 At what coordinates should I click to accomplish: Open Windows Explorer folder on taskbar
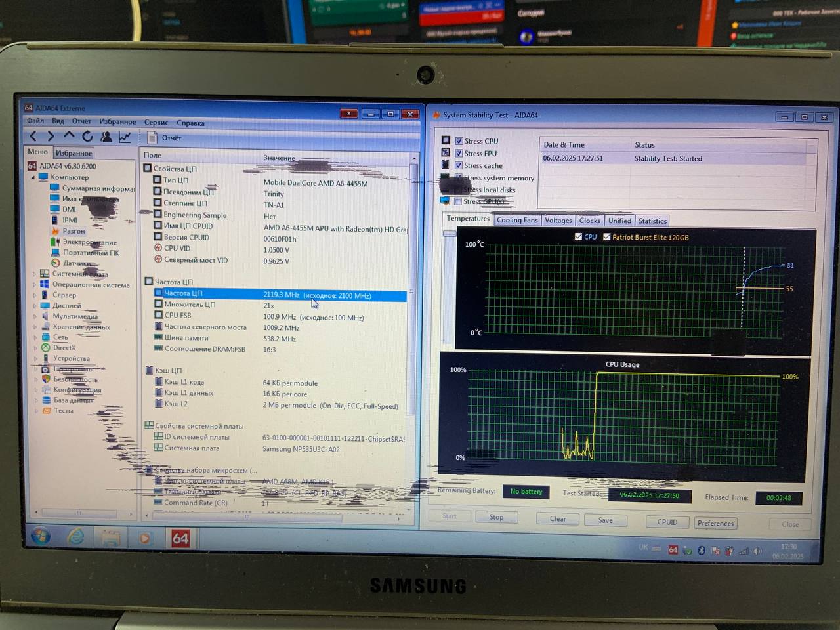110,538
